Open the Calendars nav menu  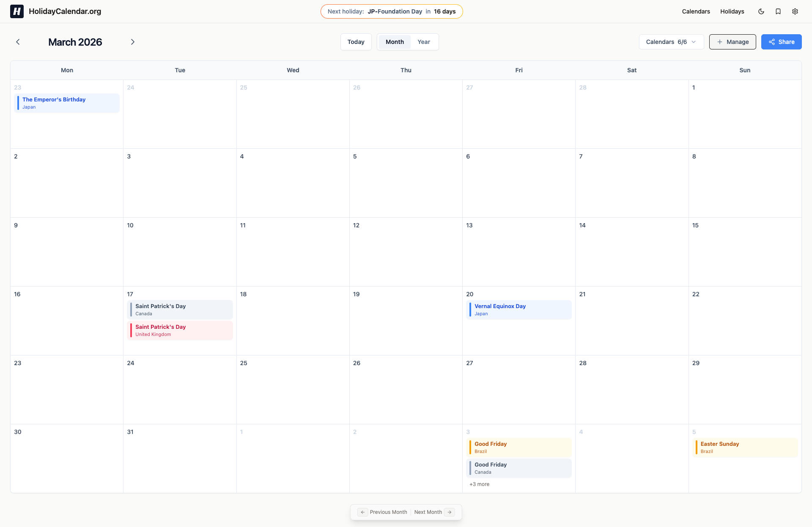point(696,11)
